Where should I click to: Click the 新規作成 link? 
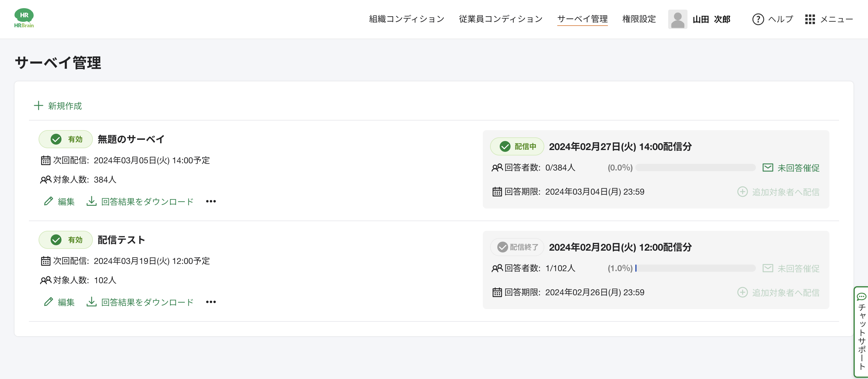point(65,106)
